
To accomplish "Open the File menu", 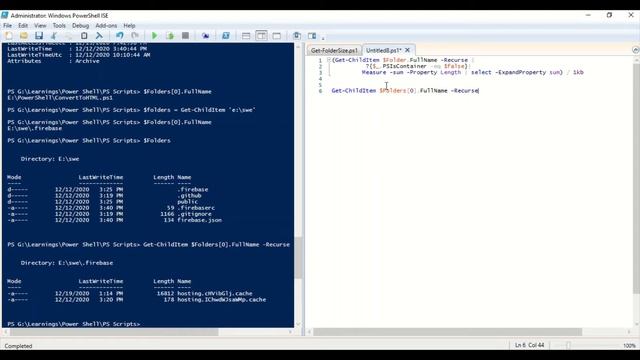I will [x=7, y=26].
